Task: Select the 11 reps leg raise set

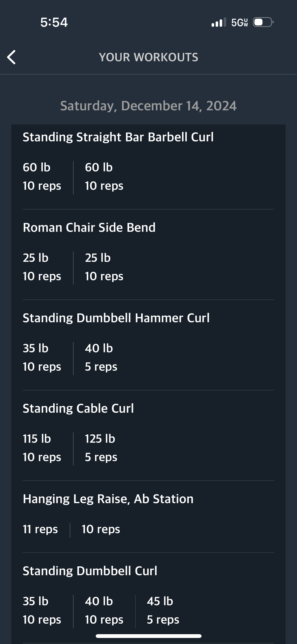Action: pos(40,529)
